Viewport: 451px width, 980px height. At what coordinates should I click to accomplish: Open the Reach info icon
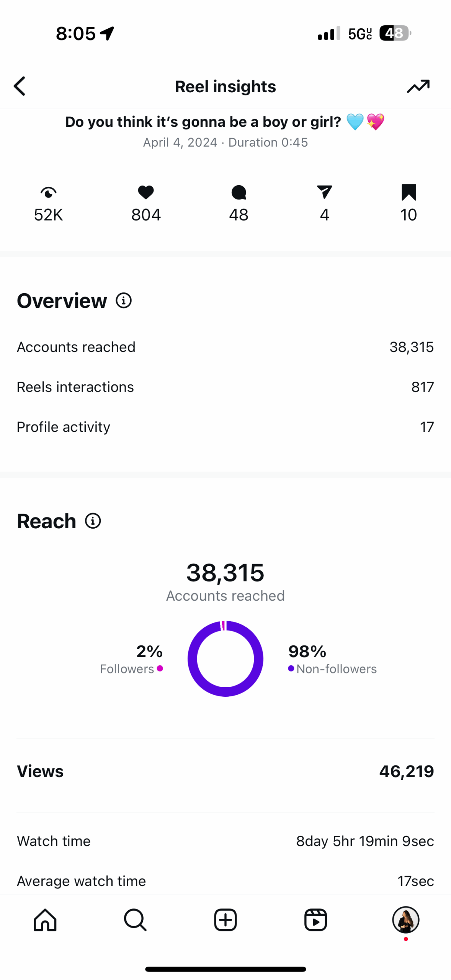[93, 521]
